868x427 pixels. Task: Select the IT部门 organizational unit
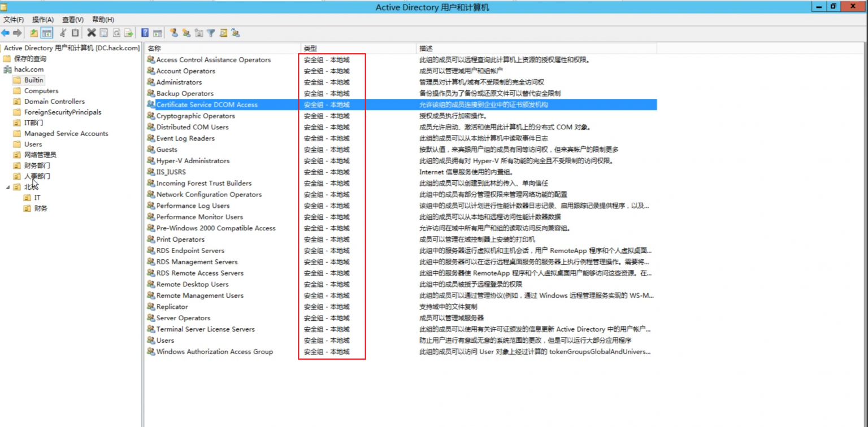[x=33, y=123]
